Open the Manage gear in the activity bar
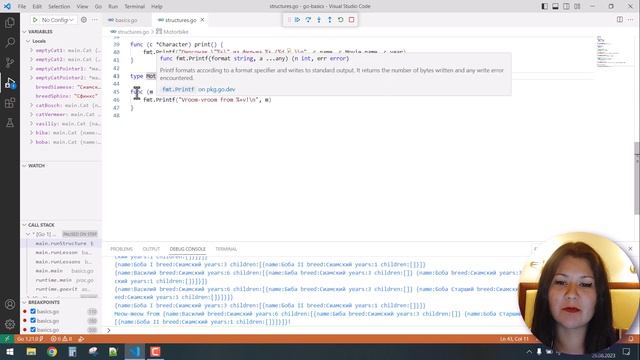This screenshot has height=360, width=640. tap(10, 324)
